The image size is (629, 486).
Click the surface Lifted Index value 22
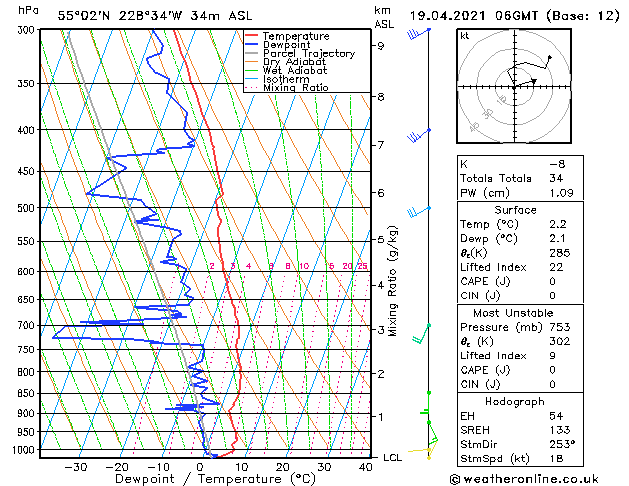556,267
